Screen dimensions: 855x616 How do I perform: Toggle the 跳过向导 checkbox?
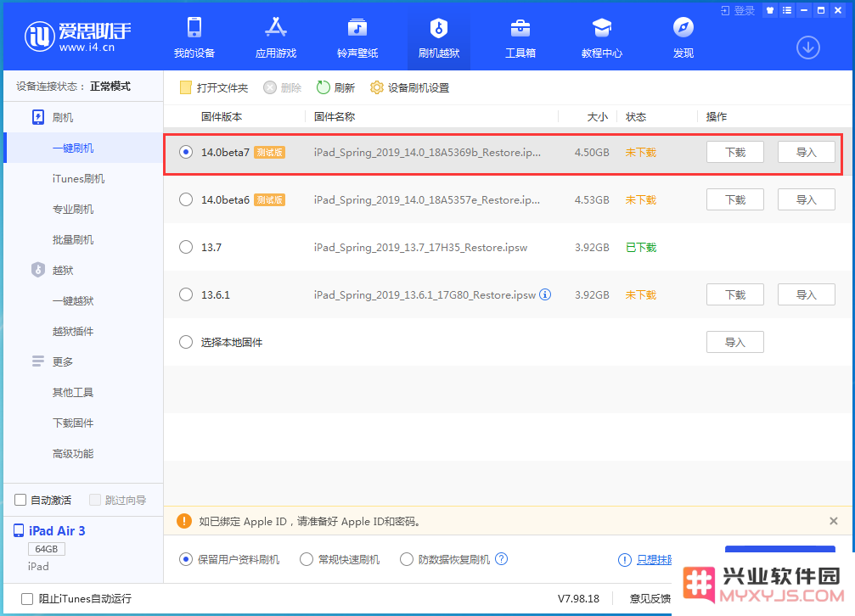[x=95, y=500]
